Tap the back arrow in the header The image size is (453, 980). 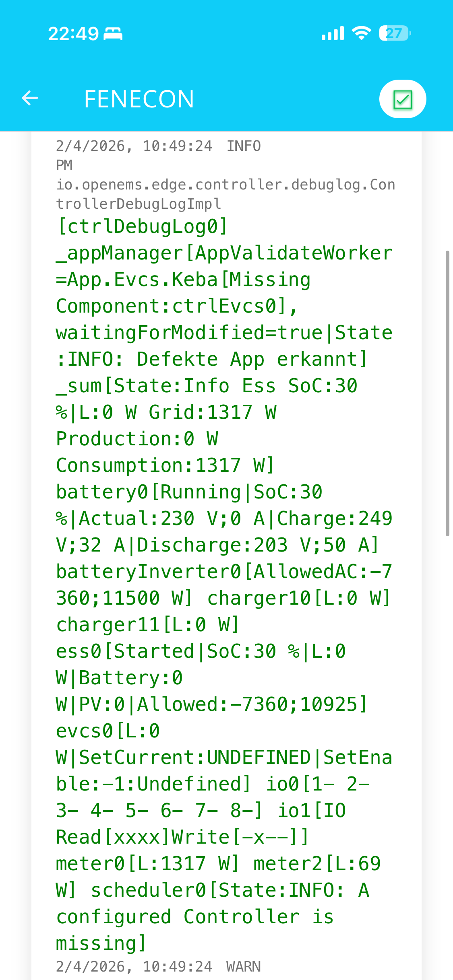[x=30, y=98]
